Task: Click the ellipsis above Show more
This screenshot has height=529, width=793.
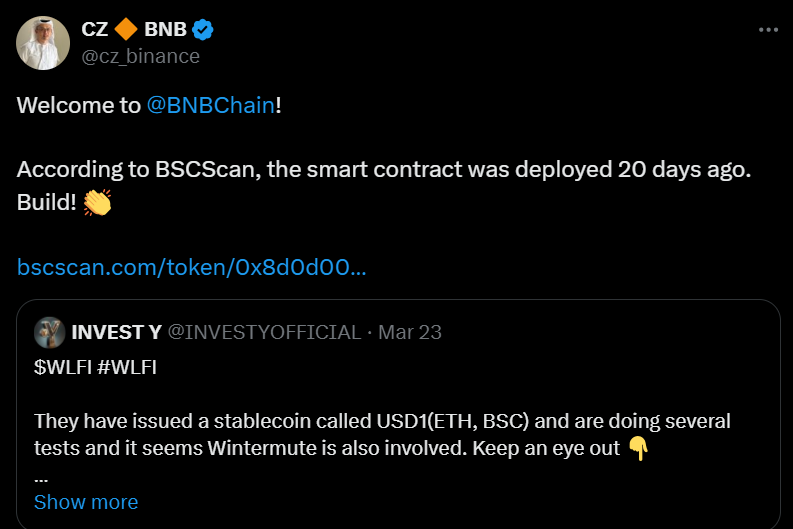Action: pos(40,476)
